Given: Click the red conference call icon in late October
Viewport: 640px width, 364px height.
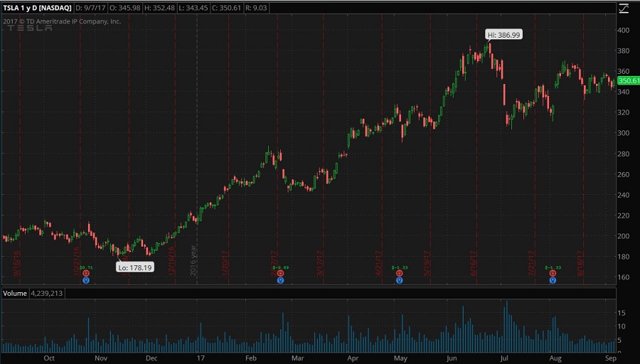Looking at the screenshot, I should click(x=86, y=273).
